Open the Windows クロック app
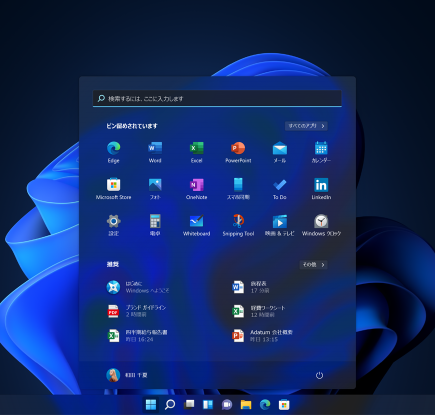The image size is (435, 415). point(321,225)
